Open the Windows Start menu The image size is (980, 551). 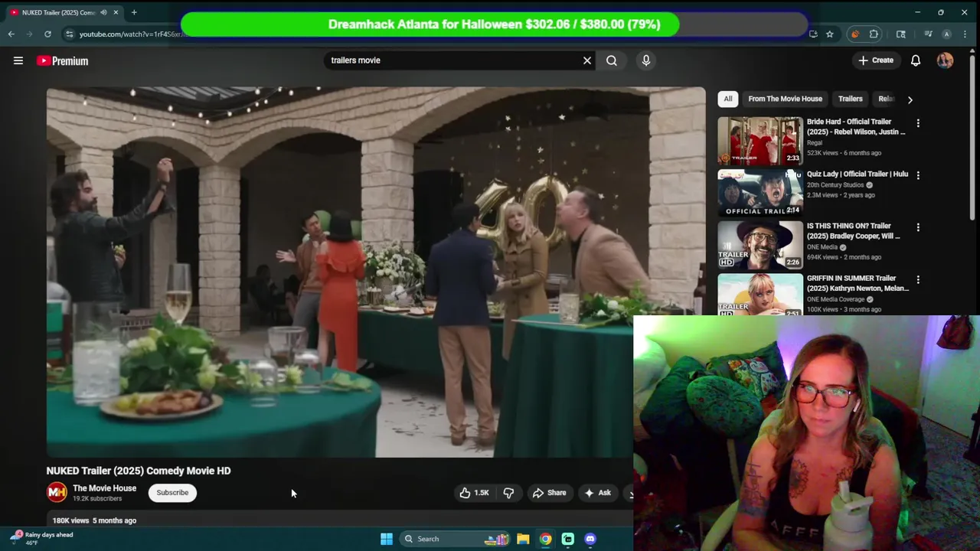tap(387, 539)
